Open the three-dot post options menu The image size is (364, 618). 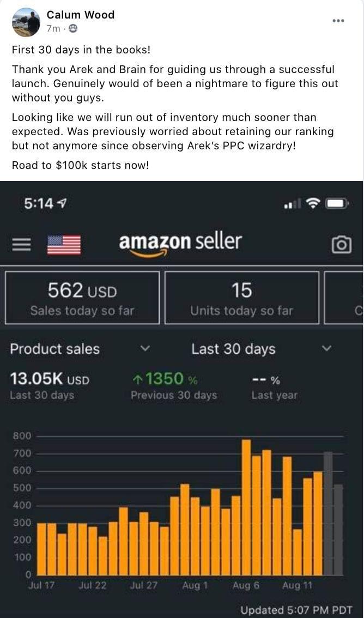click(338, 21)
